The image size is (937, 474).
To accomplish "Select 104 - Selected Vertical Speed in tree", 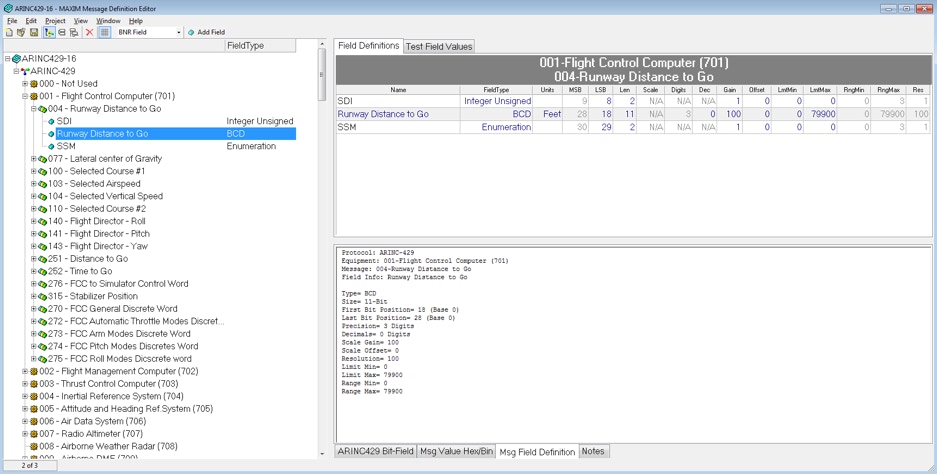I will [x=105, y=196].
